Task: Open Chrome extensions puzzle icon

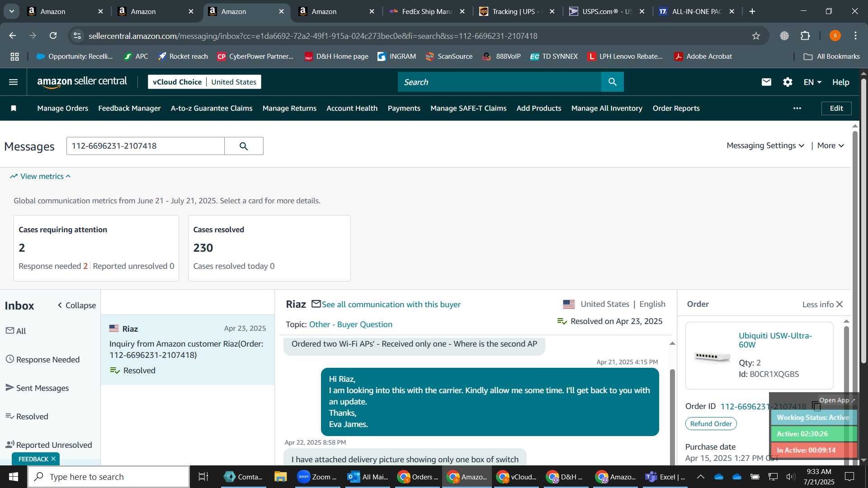Action: [x=805, y=36]
